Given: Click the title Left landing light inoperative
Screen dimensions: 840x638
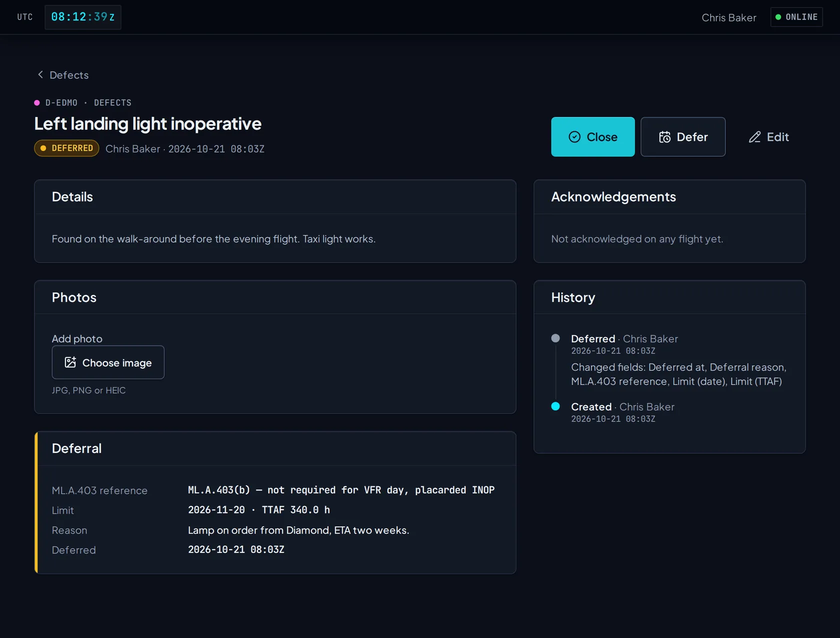Looking at the screenshot, I should pos(147,123).
